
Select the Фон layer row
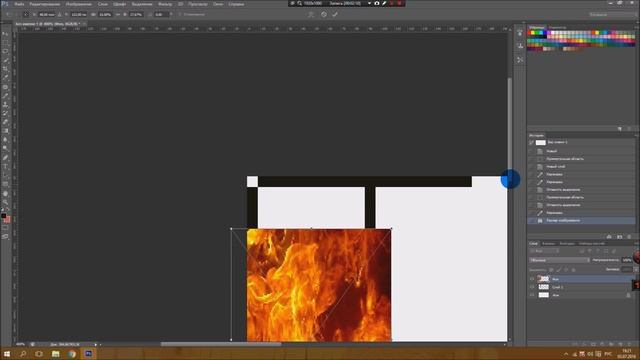click(x=582, y=295)
